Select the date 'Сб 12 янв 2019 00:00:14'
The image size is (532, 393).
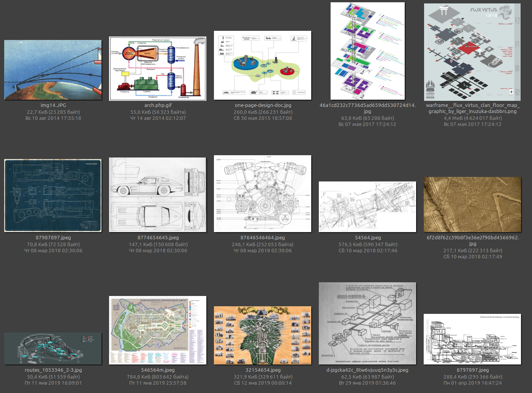coord(263,383)
